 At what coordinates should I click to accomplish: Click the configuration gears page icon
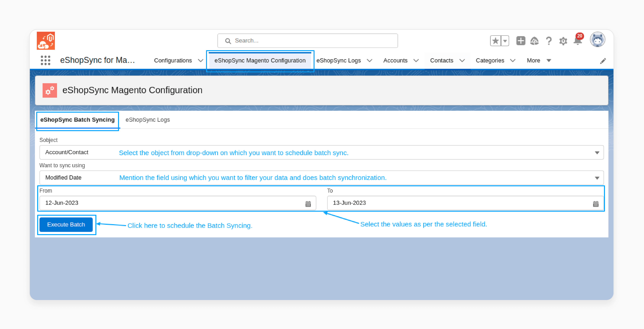pos(50,90)
